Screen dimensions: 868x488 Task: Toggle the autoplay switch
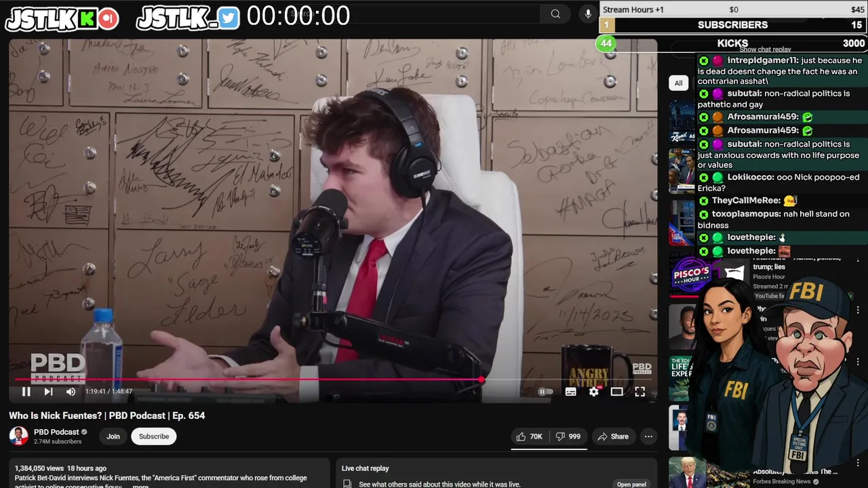click(x=545, y=392)
